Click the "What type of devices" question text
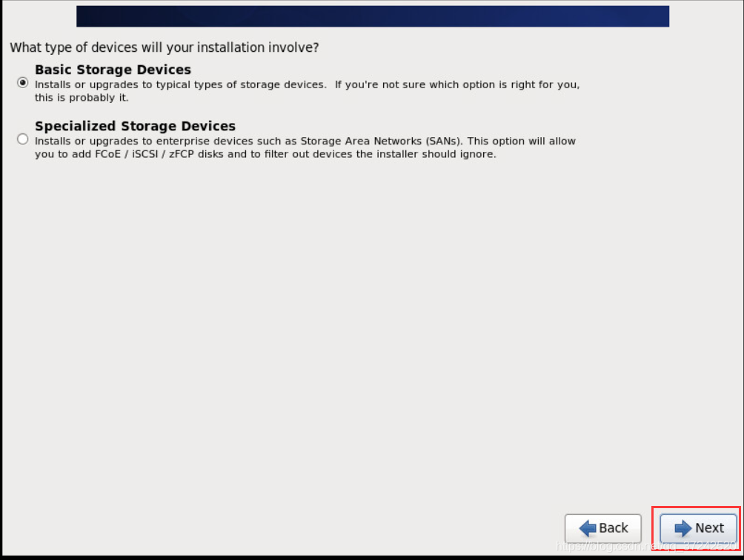This screenshot has height=560, width=744. [165, 47]
